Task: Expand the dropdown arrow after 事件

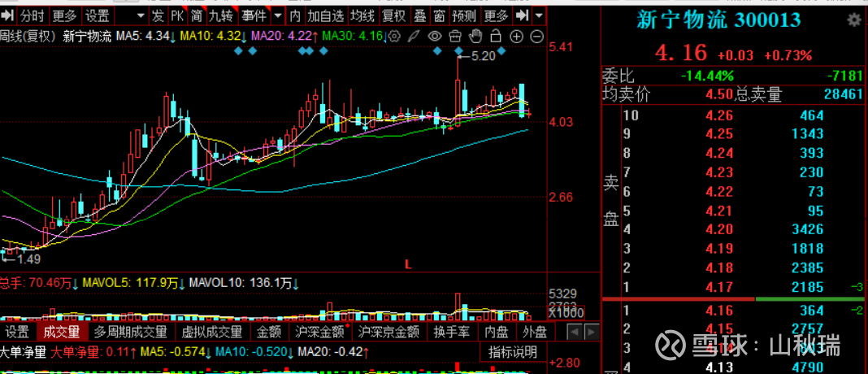Action: pyautogui.click(x=277, y=15)
